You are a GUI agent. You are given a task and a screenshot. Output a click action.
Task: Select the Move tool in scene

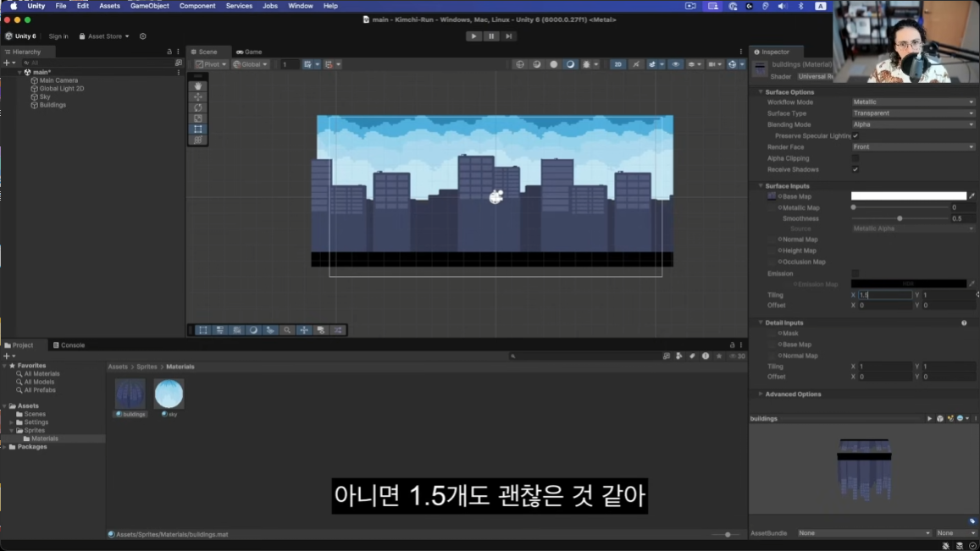(x=198, y=96)
